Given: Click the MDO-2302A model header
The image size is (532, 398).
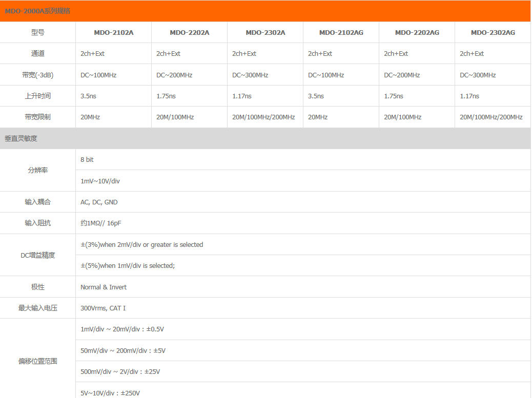Looking at the screenshot, I should click(x=265, y=32).
